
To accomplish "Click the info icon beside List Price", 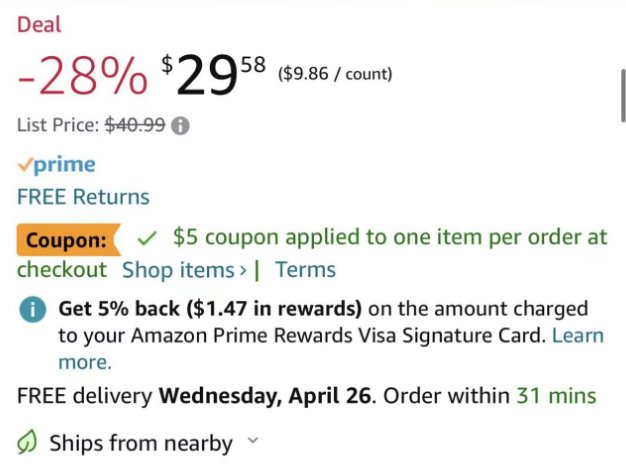I will tap(181, 126).
